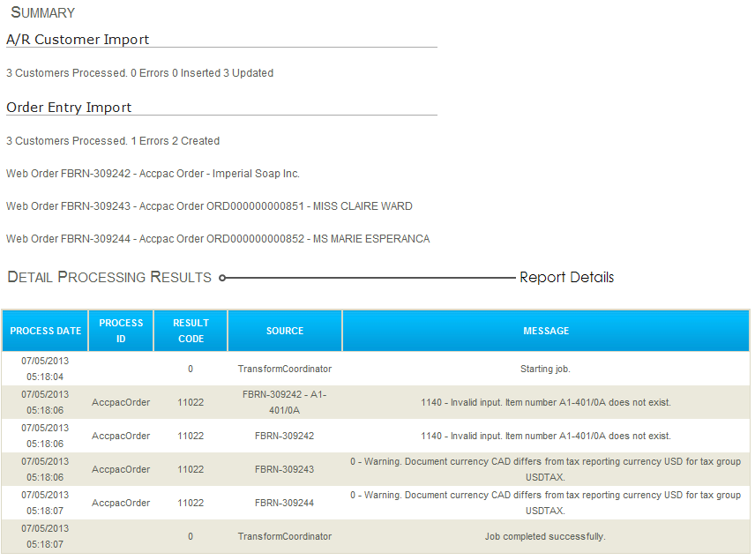
Task: Click the Detail Processing Results heading
Action: click(x=109, y=277)
